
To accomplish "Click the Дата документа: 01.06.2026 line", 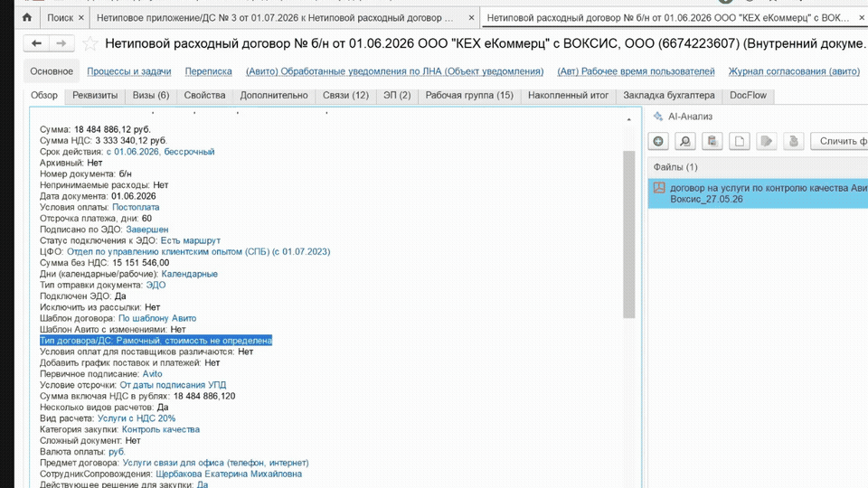I will pyautogui.click(x=98, y=196).
